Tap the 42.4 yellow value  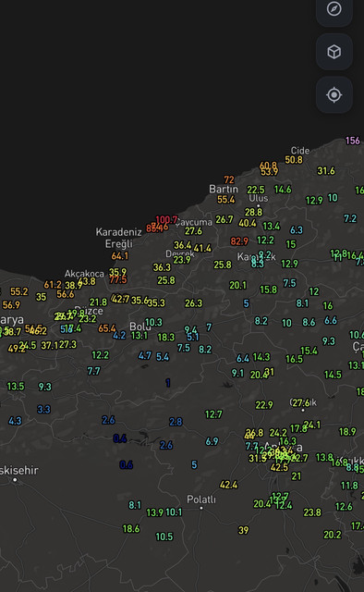tap(228, 485)
